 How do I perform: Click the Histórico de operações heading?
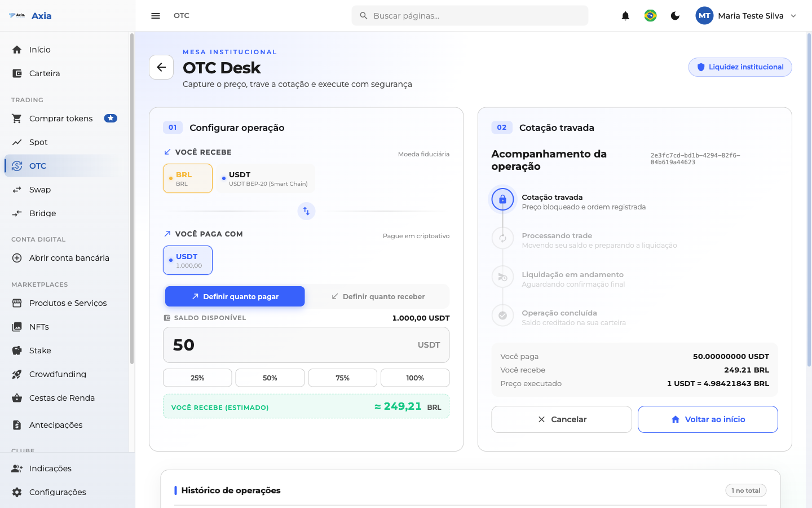point(231,491)
